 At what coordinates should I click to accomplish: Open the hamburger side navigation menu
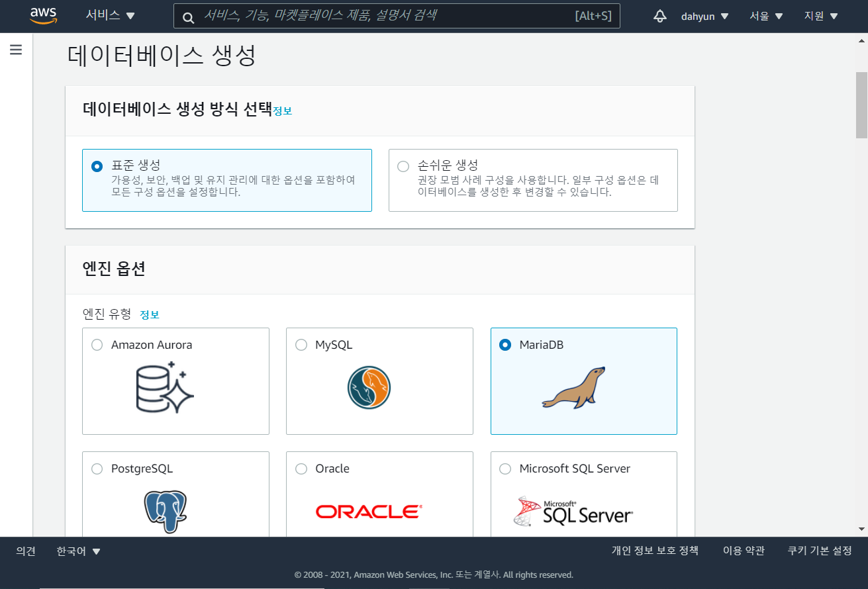tap(16, 50)
